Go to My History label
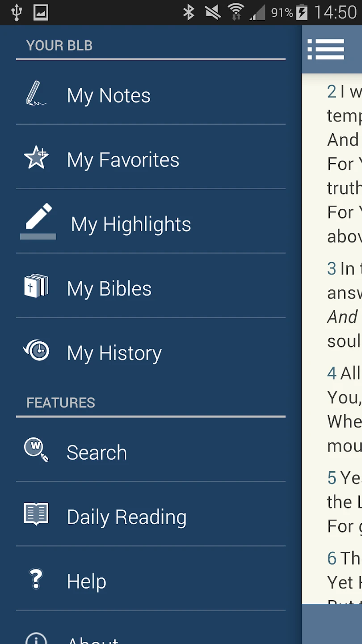Viewport: 362px width, 644px height. click(114, 353)
